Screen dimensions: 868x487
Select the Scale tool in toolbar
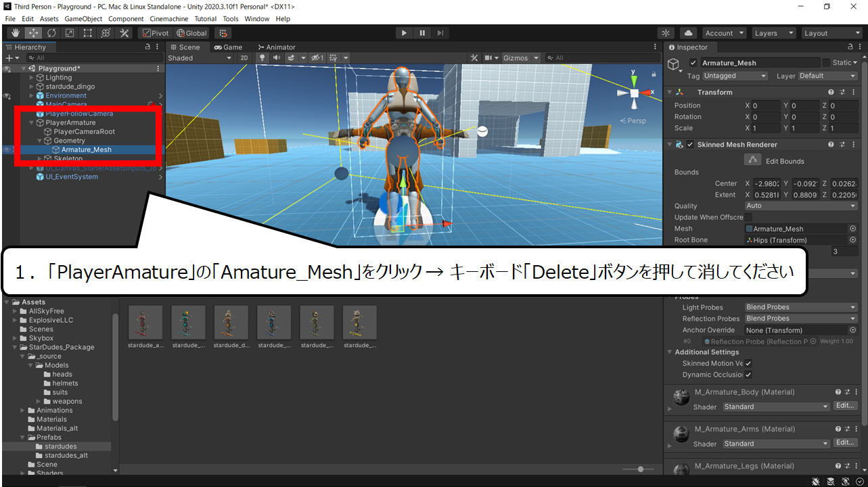(x=70, y=33)
